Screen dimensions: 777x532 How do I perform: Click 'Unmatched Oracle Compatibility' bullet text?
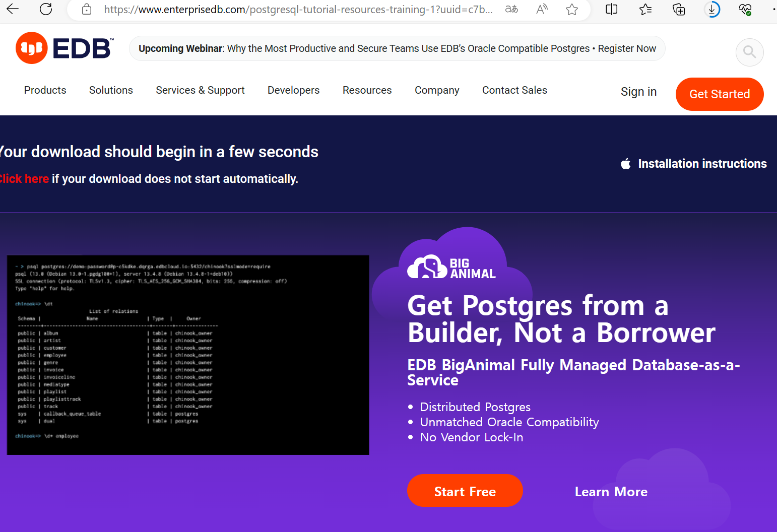click(x=509, y=422)
